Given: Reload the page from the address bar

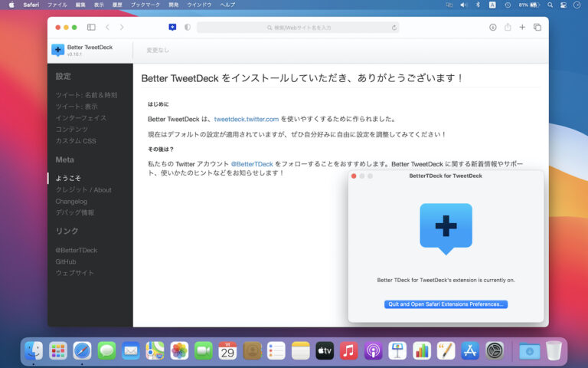Looking at the screenshot, I should click(x=394, y=28).
